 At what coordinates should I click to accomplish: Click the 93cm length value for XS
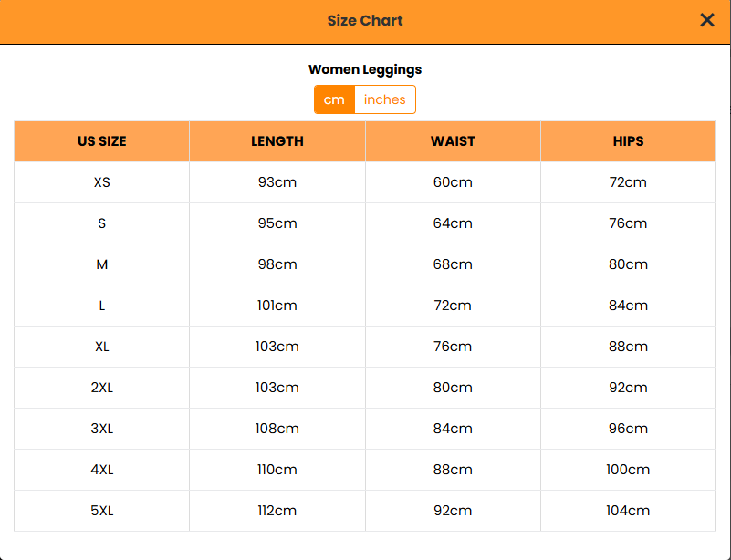pos(277,182)
